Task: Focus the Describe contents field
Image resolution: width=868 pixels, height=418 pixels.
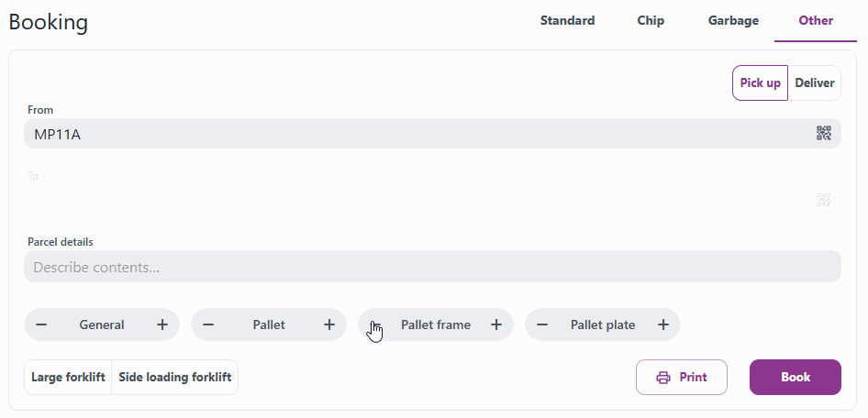Action: click(432, 267)
